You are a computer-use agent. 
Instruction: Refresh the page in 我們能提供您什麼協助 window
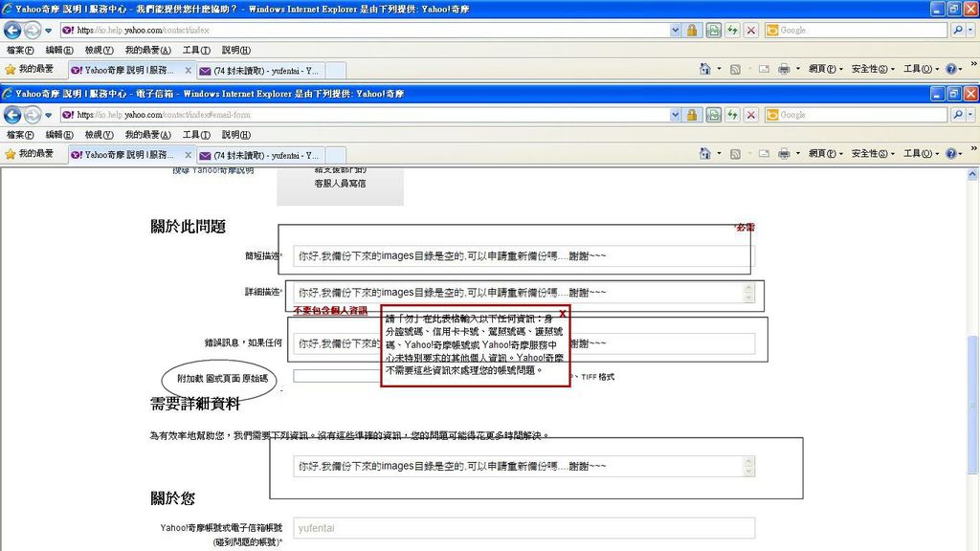click(x=732, y=30)
